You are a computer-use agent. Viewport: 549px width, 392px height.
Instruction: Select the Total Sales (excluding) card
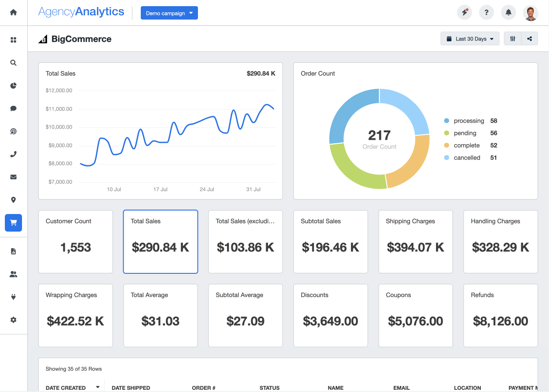pos(245,242)
